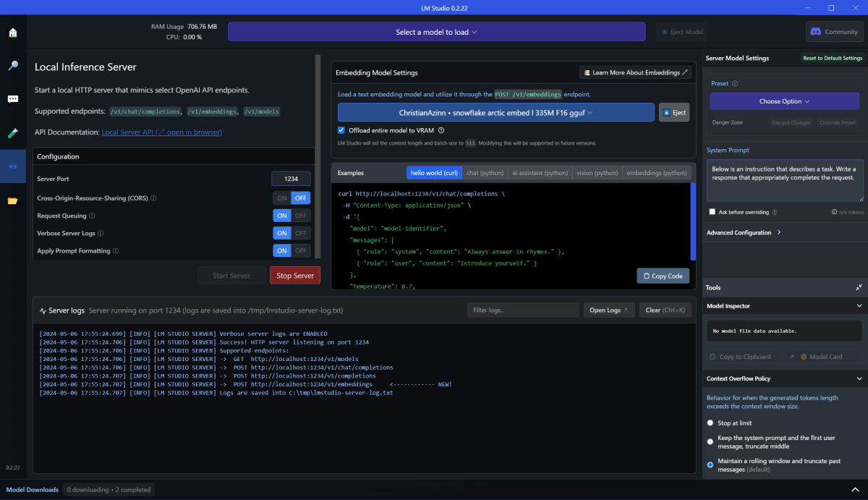Viewport: 868px width, 500px height.
Task: Click the info icon beside Ask before overriding
Action: pyautogui.click(x=775, y=212)
